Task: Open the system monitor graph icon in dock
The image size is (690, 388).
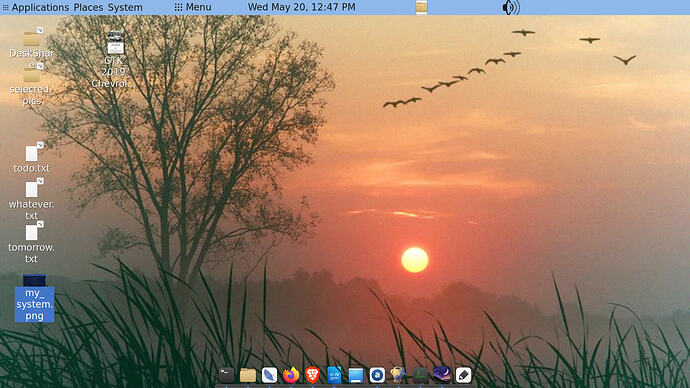Action: click(x=420, y=375)
